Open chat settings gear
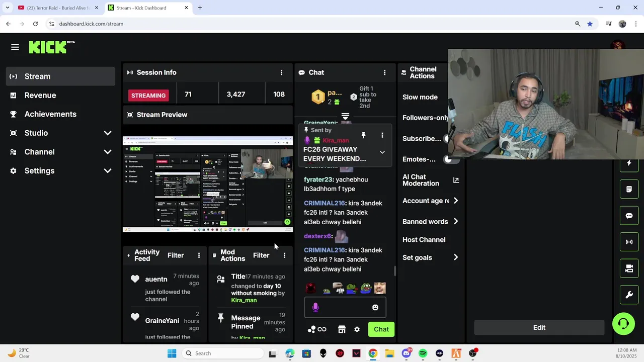The image size is (644, 362). click(357, 329)
